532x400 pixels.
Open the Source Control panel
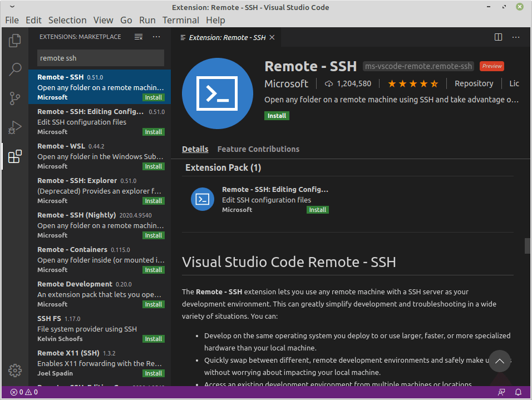click(15, 98)
